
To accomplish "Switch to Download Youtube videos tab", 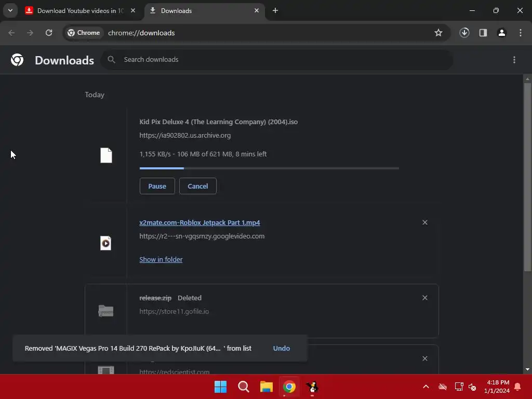I will (81, 10).
